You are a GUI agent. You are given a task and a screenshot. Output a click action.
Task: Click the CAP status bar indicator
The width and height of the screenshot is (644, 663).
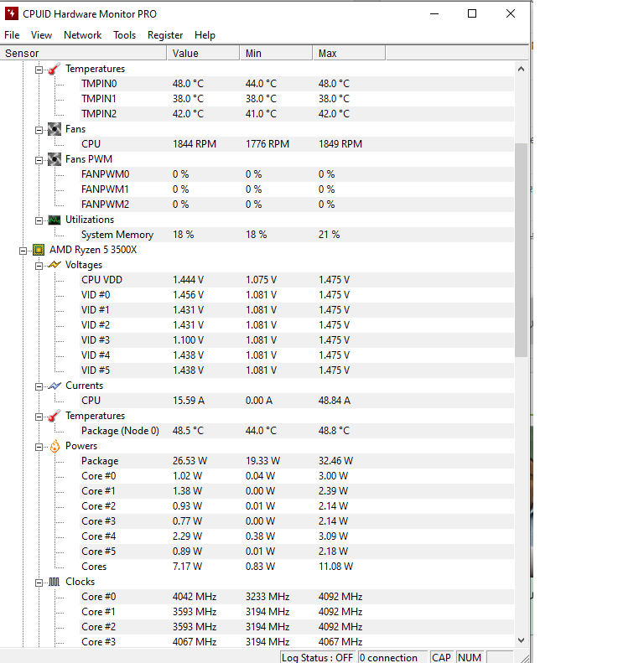point(442,657)
